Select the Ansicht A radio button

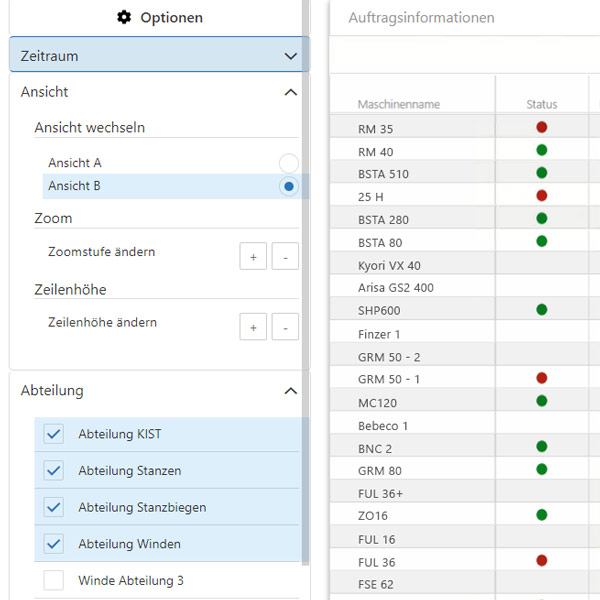coord(288,163)
